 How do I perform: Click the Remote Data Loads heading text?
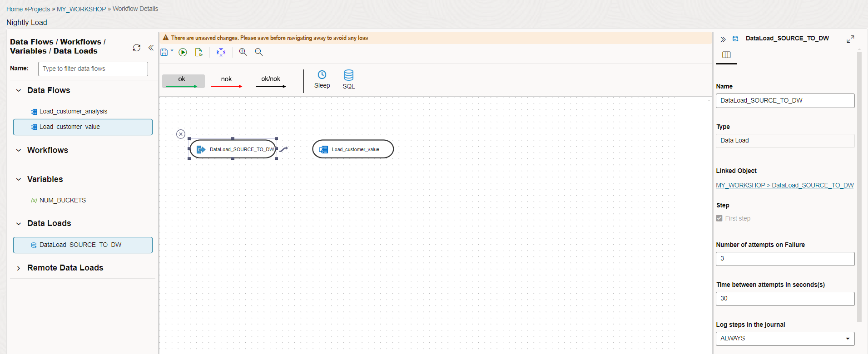65,268
